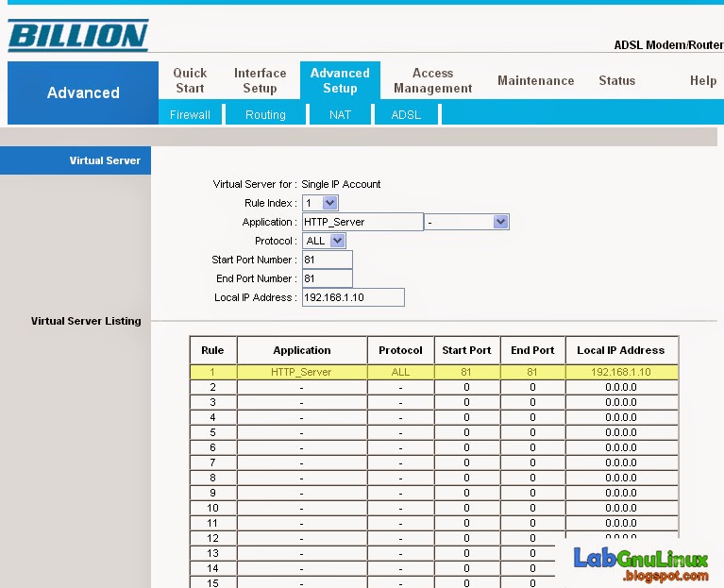Click rule number 10 in the listing
The height and width of the screenshot is (588, 724).
click(212, 508)
